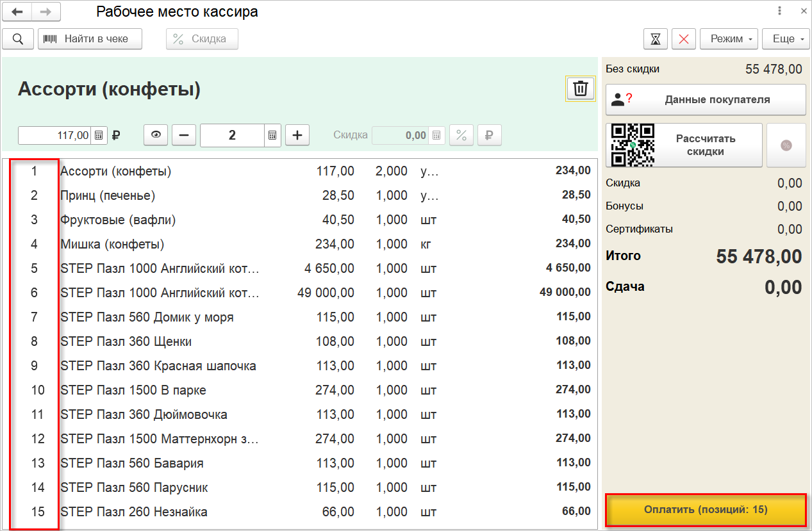Click sum 234,00 in Мишка row
The image size is (812, 531).
[573, 244]
